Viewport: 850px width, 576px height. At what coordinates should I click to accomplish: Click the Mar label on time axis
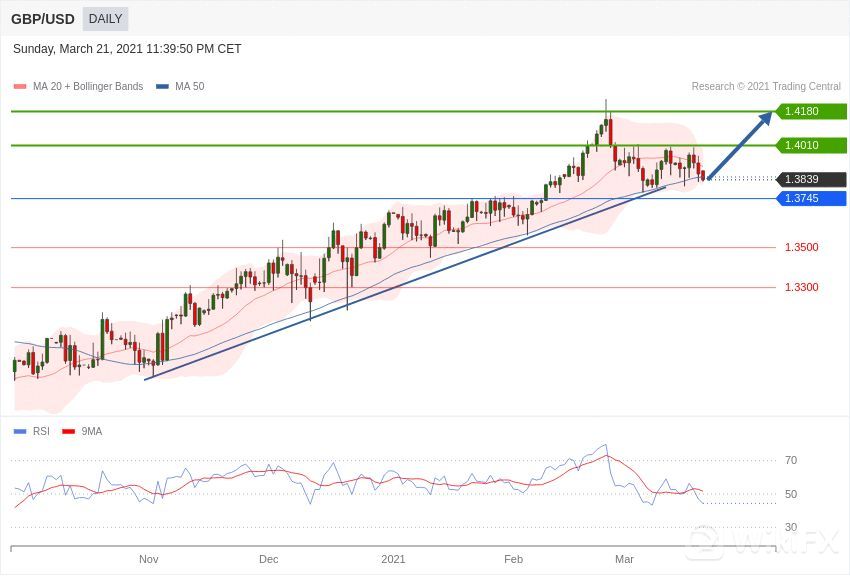click(624, 559)
